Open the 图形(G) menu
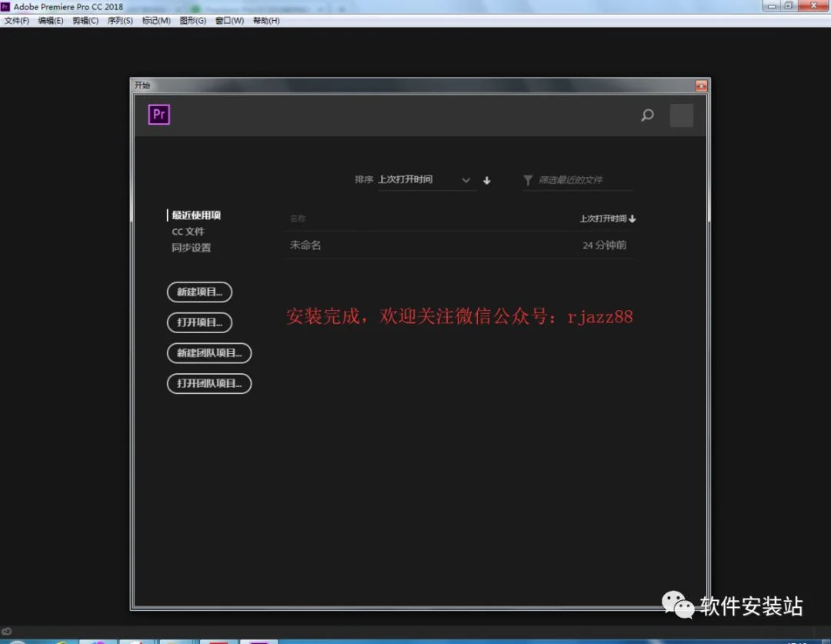This screenshot has width=831, height=644. point(193,21)
